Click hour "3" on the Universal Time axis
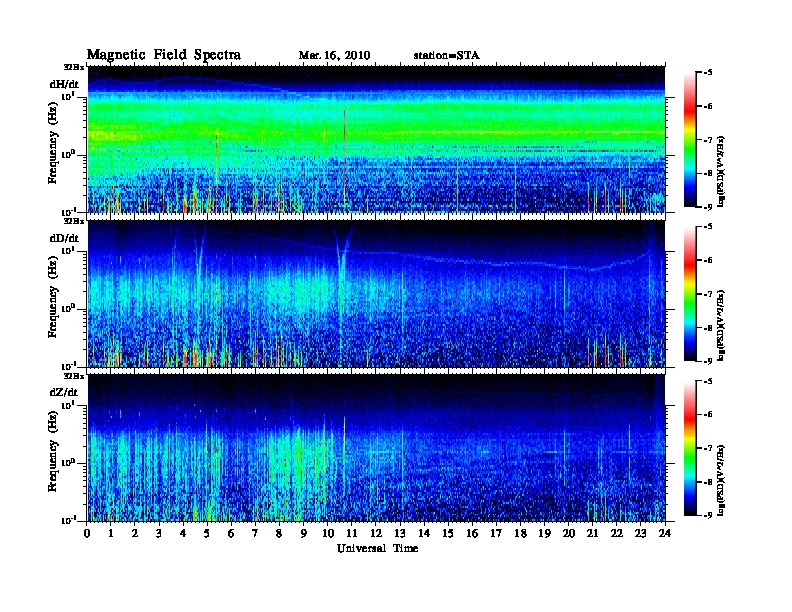 (x=159, y=533)
